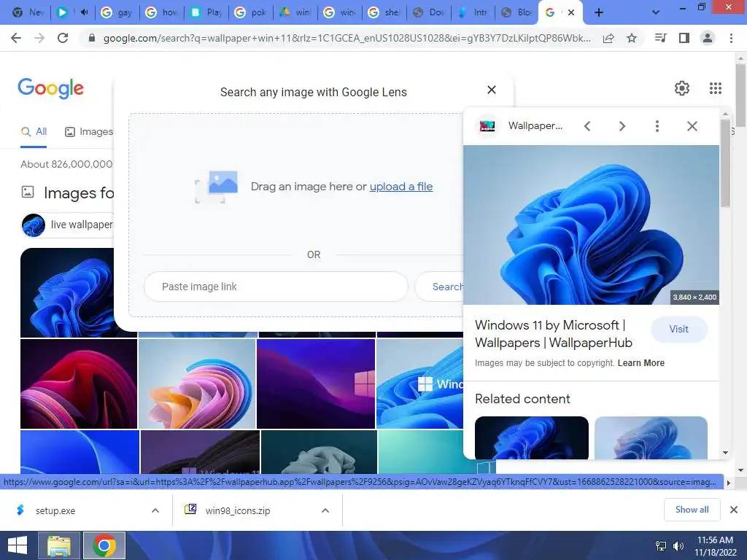Viewport: 747px width, 560px height.
Task: Mute audio on the playing tab speaker icon
Action: (85, 13)
